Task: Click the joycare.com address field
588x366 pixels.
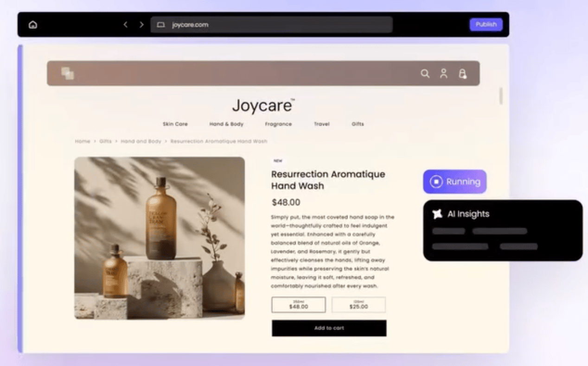Action: pos(271,25)
